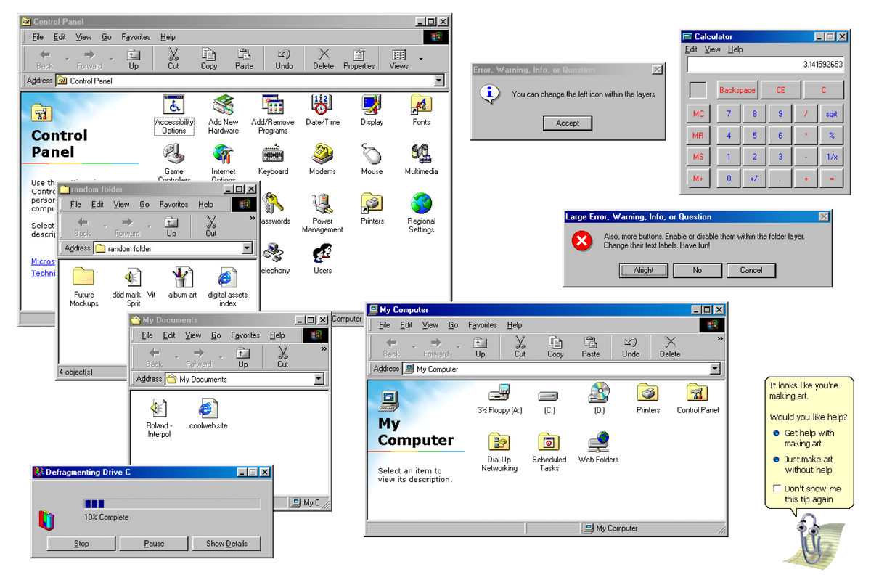Screen dimensions: 871x588
Task: Open the 3½ Floppy (A:) drive
Action: (499, 394)
